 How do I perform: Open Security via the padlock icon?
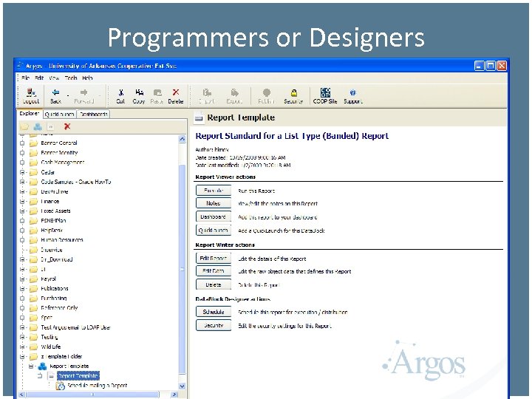click(x=294, y=92)
